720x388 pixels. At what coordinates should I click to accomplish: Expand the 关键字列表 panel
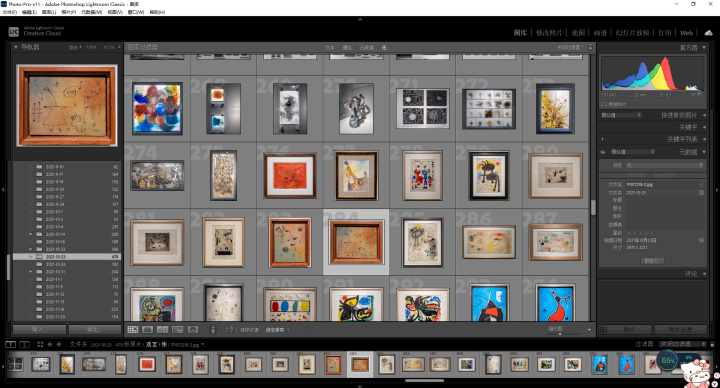(704, 139)
